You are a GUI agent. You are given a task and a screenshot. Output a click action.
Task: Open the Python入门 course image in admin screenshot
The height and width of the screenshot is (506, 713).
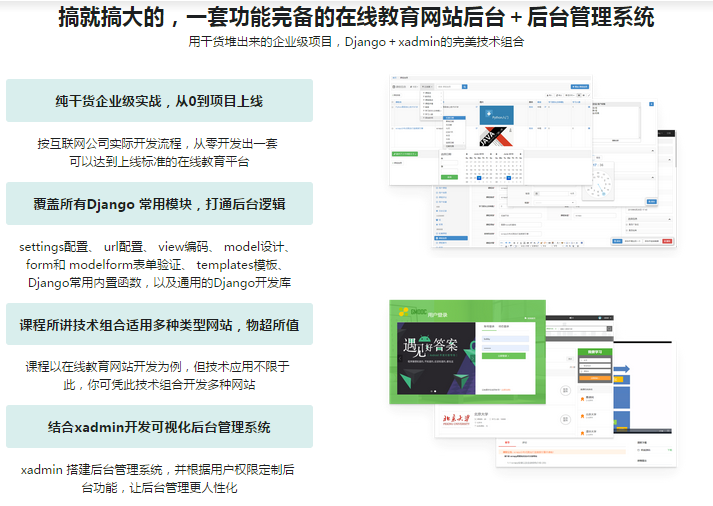coord(497,115)
